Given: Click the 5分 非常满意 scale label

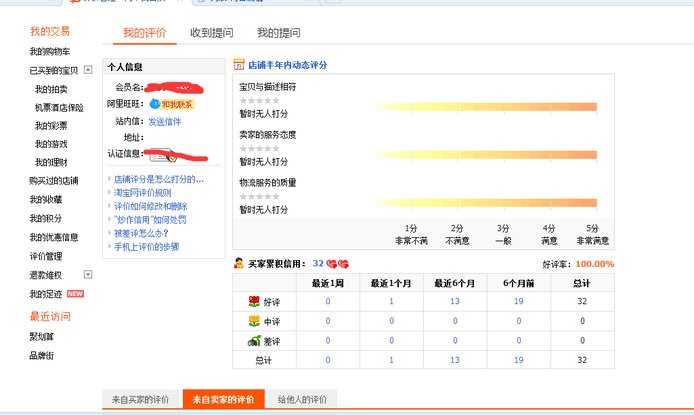Looking at the screenshot, I should pos(593,234).
